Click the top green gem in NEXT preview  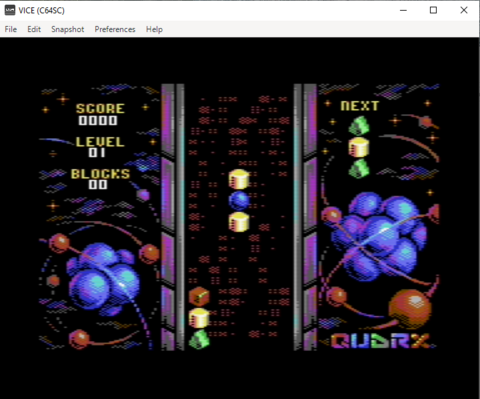(x=359, y=126)
